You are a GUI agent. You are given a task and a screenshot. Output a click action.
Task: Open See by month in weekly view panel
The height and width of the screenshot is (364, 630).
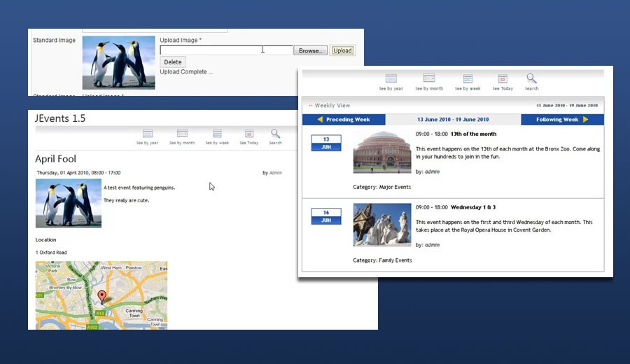coord(429,79)
